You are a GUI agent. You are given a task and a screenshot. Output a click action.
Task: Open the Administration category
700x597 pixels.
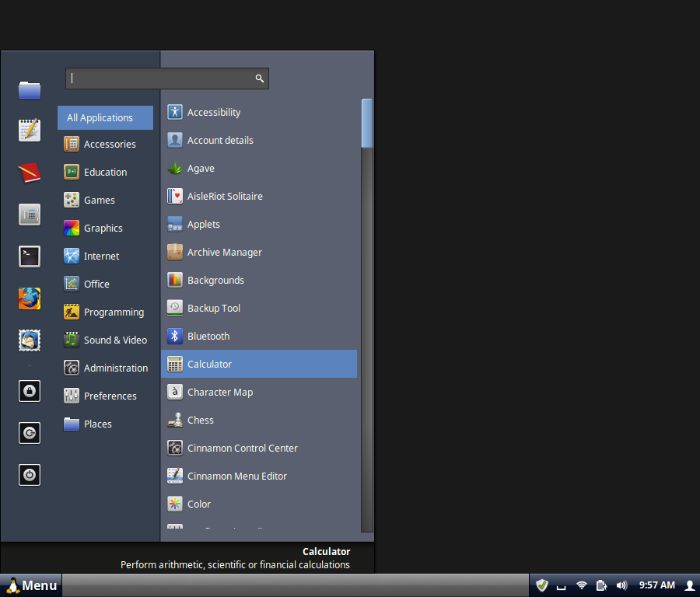pos(105,368)
